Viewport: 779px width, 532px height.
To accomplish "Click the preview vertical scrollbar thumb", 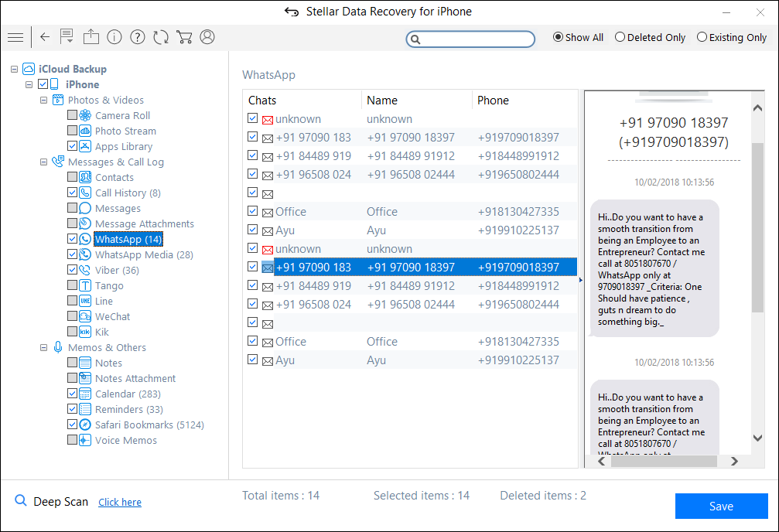I will pyautogui.click(x=757, y=228).
